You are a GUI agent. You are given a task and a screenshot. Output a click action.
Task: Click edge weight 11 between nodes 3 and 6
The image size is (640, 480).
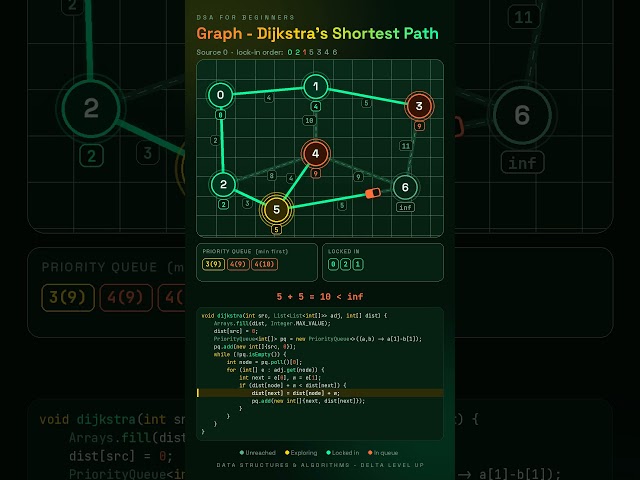(405, 146)
